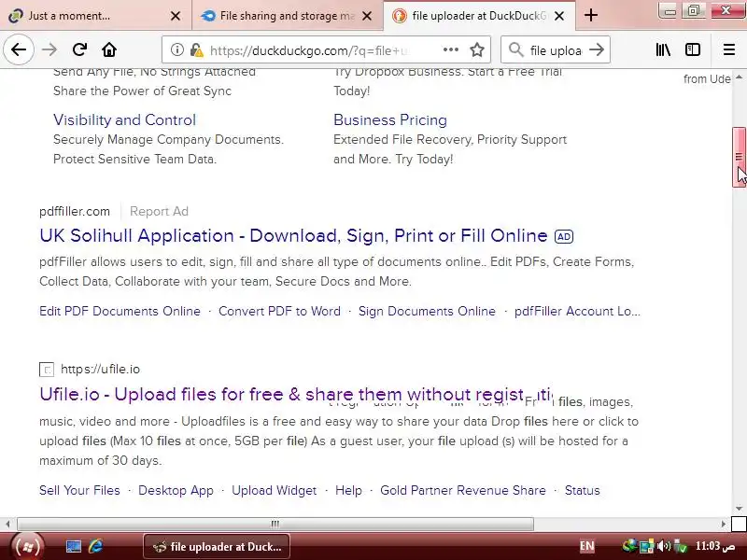The image size is (747, 560).
Task: Open the Library bookshelf icon
Action: (663, 49)
